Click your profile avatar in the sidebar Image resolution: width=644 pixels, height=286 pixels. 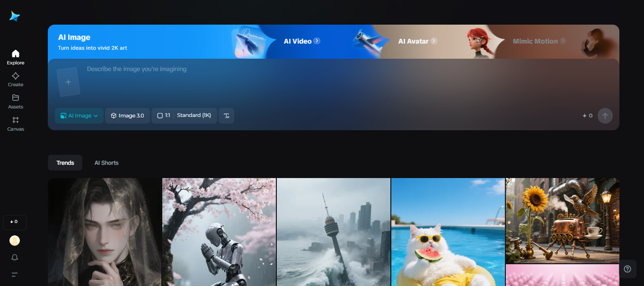tap(14, 241)
